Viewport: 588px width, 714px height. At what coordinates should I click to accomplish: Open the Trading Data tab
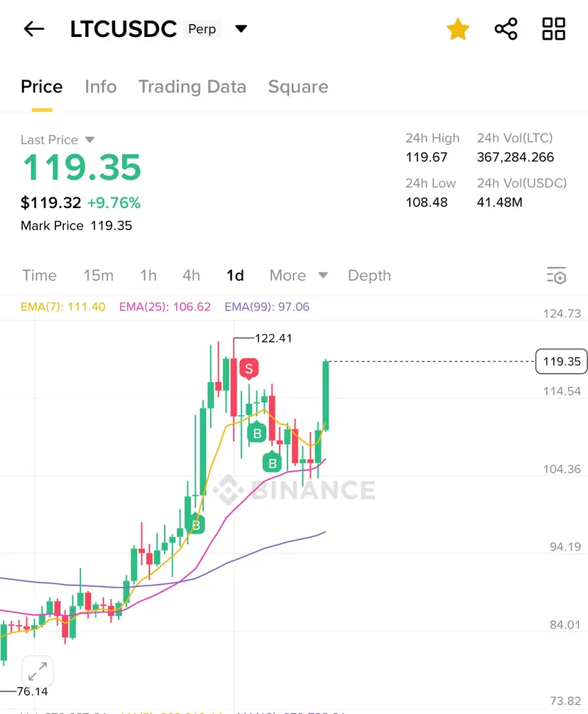tap(192, 87)
